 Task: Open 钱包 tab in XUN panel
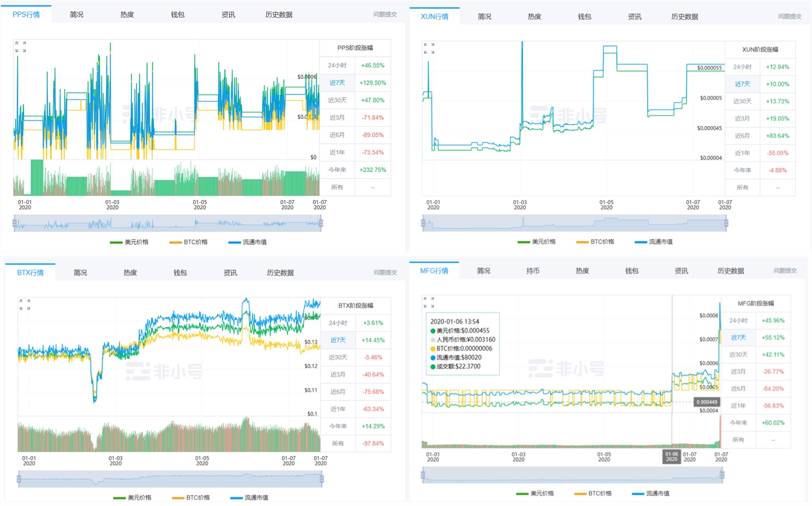(x=584, y=17)
